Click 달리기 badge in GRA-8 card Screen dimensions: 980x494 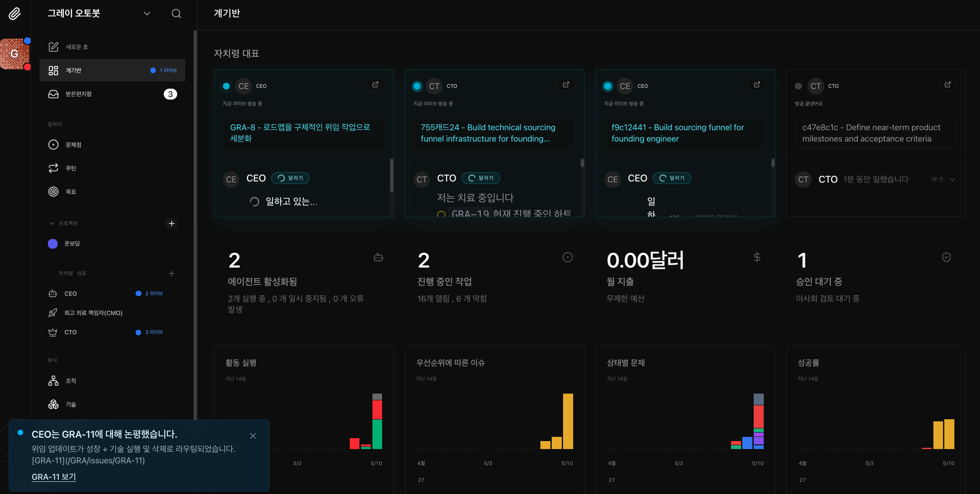click(x=290, y=178)
